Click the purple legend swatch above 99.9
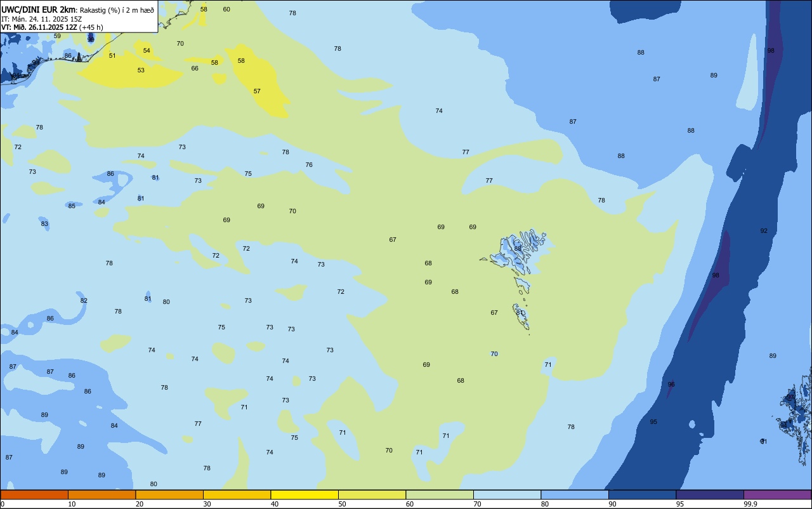812x509 pixels. tap(777, 494)
